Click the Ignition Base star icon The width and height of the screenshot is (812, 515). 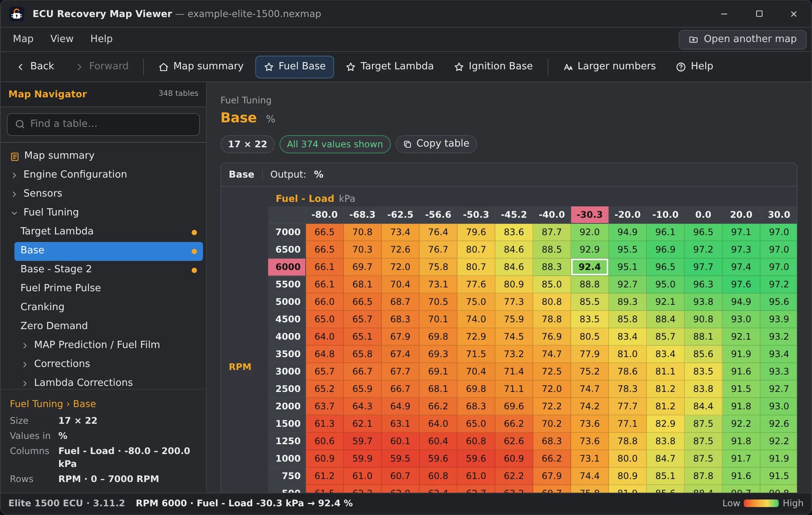click(459, 67)
